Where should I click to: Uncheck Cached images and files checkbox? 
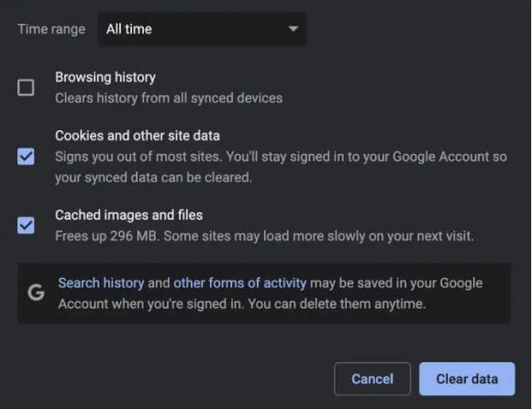(26, 226)
